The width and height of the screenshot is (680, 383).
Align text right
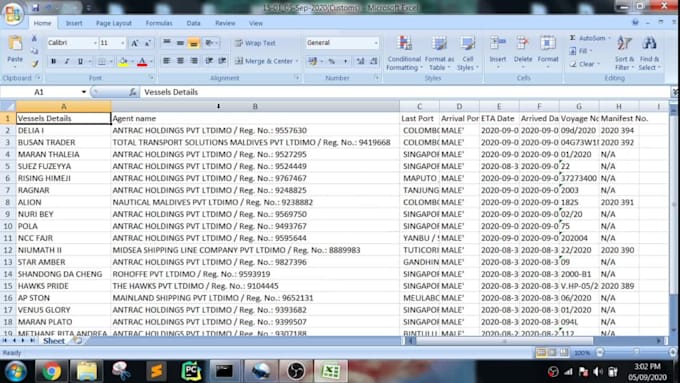click(x=194, y=61)
